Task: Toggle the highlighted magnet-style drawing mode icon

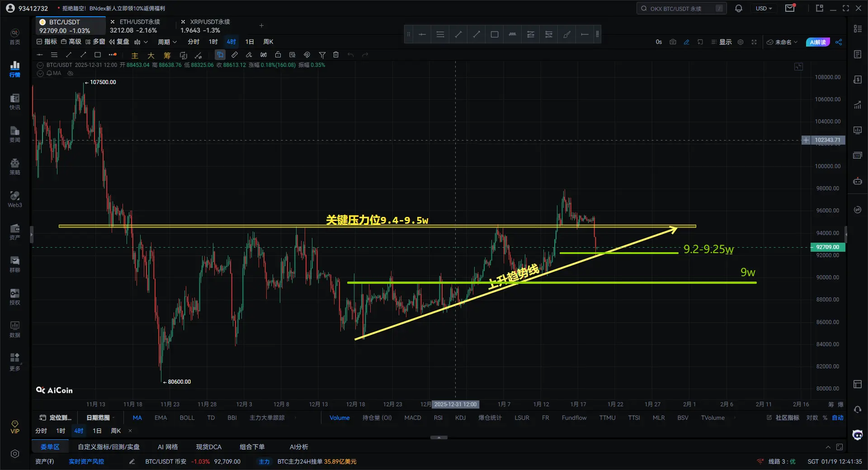Action: point(220,55)
